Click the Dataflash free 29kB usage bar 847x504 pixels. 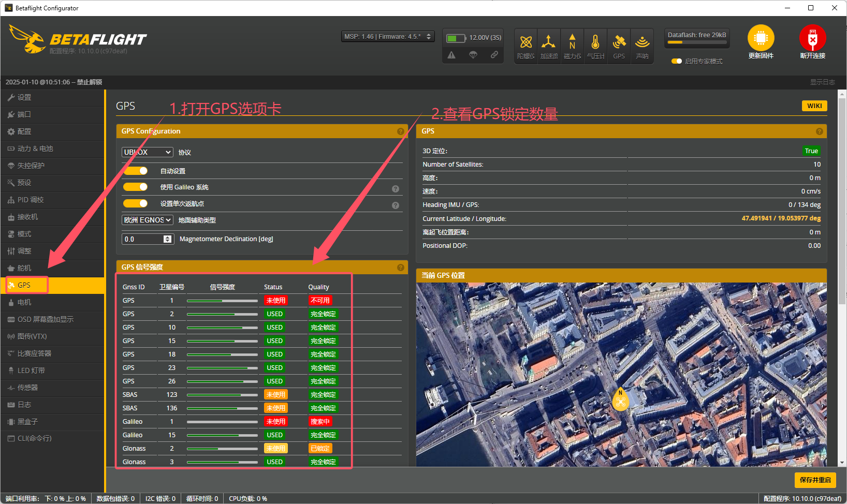(697, 42)
